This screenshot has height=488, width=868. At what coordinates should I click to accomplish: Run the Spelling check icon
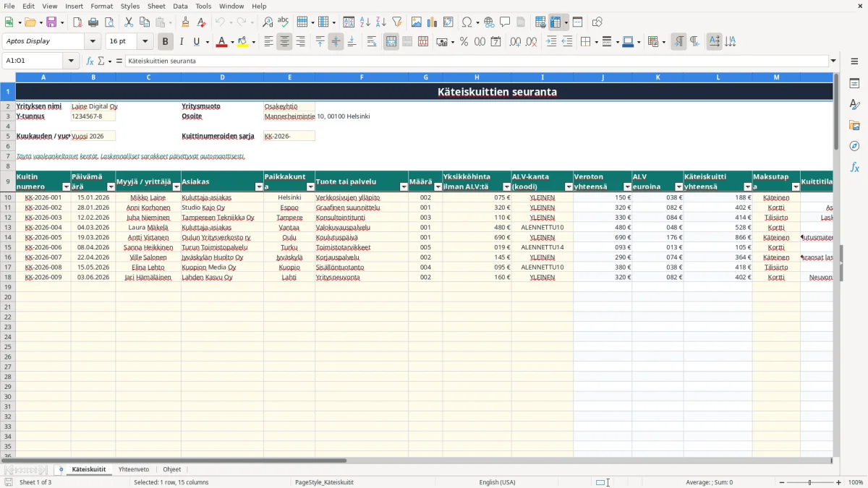click(x=284, y=22)
